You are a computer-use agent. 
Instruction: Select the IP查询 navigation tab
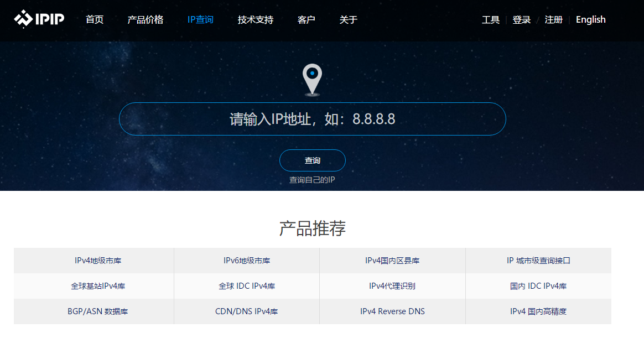(x=200, y=20)
